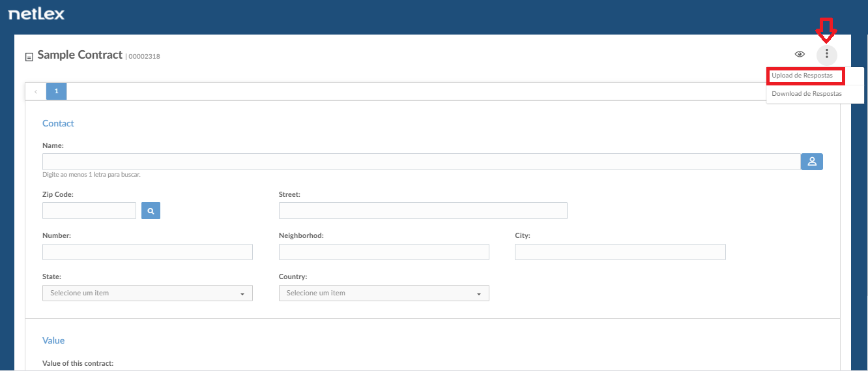Image resolution: width=868 pixels, height=371 pixels.
Task: Toggle the eye preview icon
Action: (x=800, y=54)
